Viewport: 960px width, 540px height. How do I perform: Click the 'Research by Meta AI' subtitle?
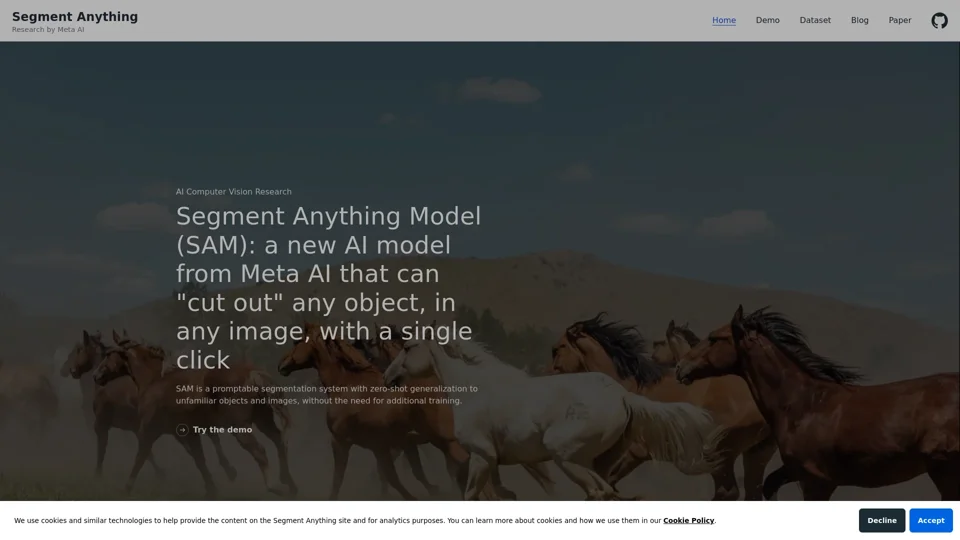(48, 29)
